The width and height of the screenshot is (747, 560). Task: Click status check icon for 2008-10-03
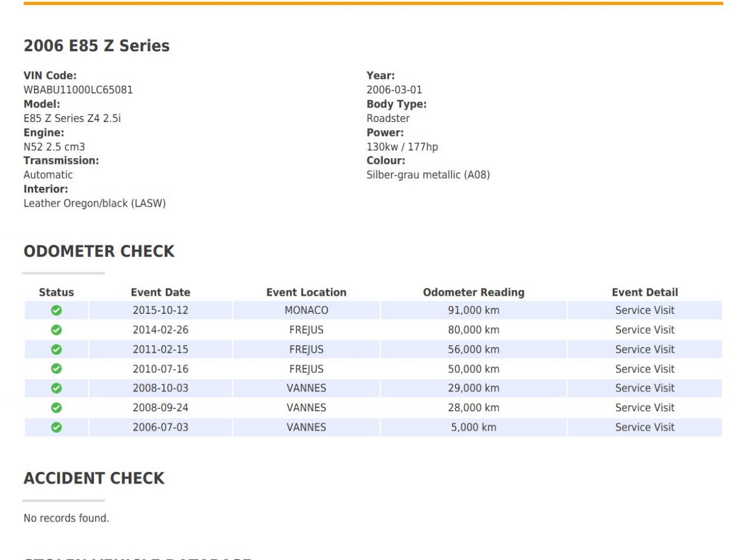coord(57,388)
